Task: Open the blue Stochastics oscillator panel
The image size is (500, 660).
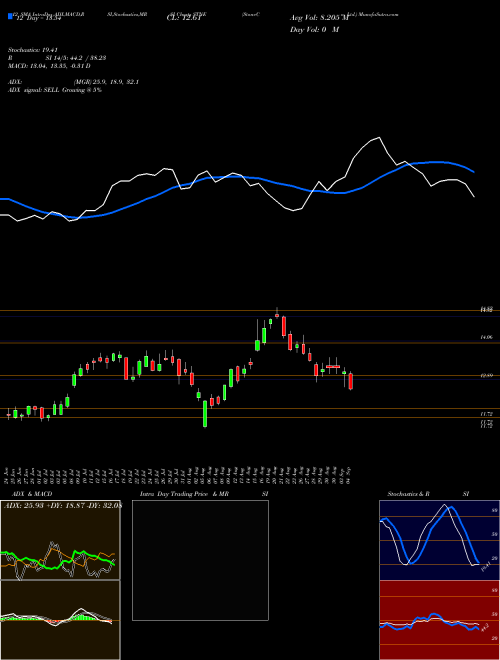Action: pyautogui.click(x=439, y=540)
